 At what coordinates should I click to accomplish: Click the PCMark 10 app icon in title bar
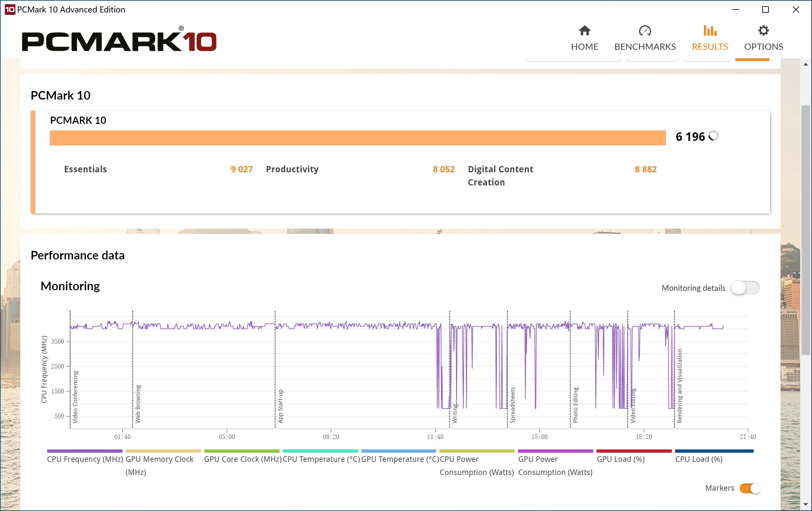(10, 9)
